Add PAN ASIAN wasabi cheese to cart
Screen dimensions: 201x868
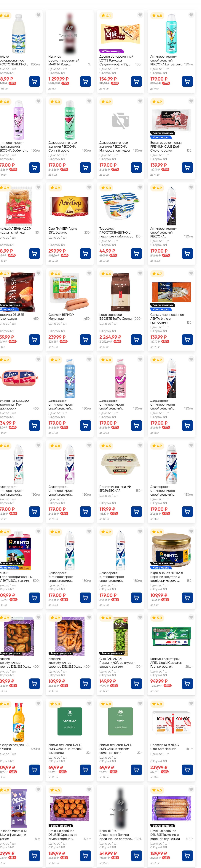pos(136,684)
